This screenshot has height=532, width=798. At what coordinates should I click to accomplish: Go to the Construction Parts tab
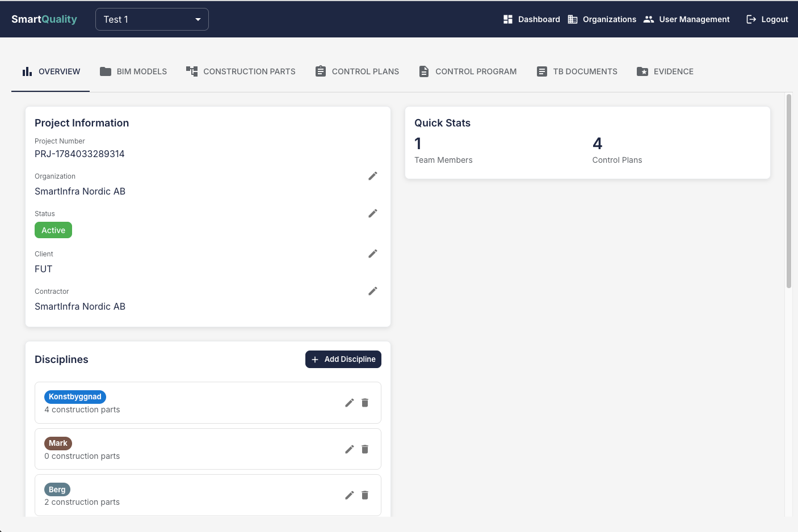(241, 71)
